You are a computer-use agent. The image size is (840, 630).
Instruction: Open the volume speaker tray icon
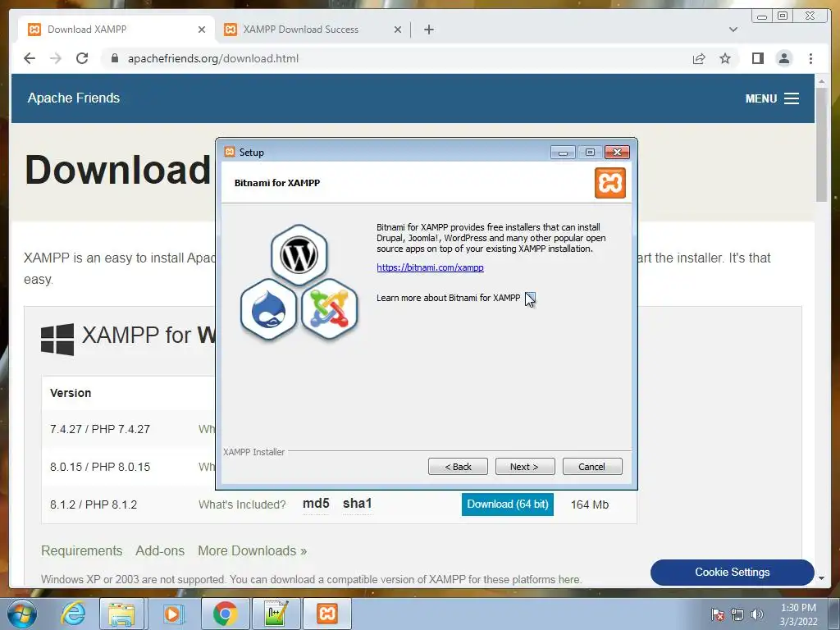pyautogui.click(x=756, y=614)
